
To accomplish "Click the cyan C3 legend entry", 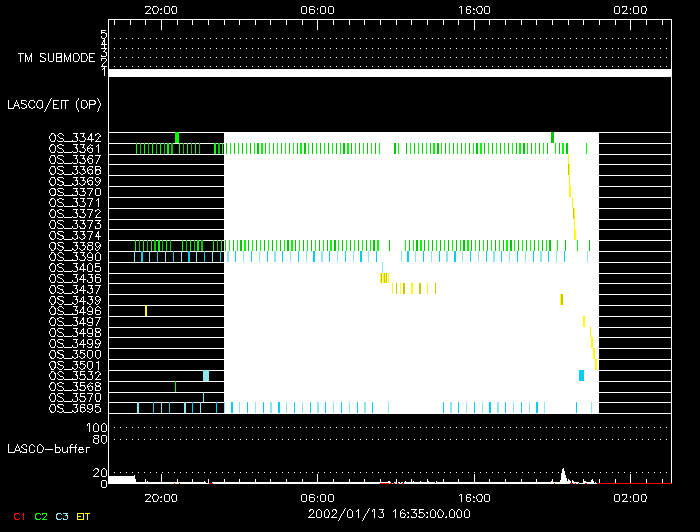I will pyautogui.click(x=62, y=516).
